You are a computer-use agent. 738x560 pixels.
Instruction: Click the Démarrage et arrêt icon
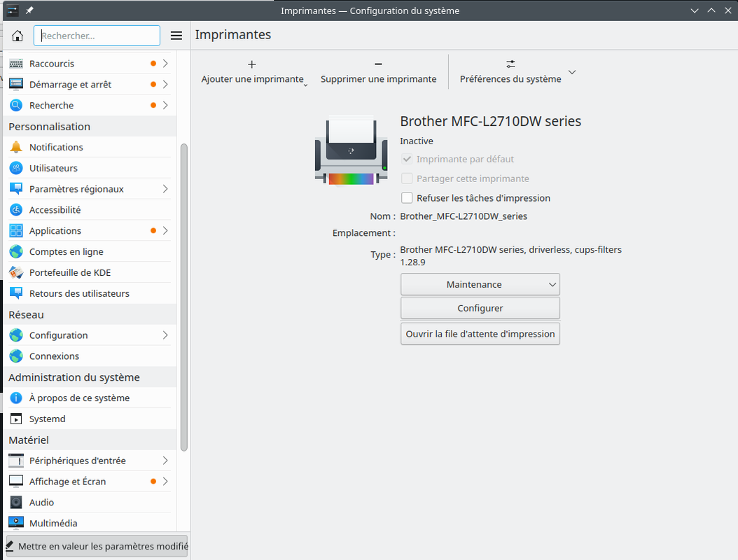pos(16,84)
